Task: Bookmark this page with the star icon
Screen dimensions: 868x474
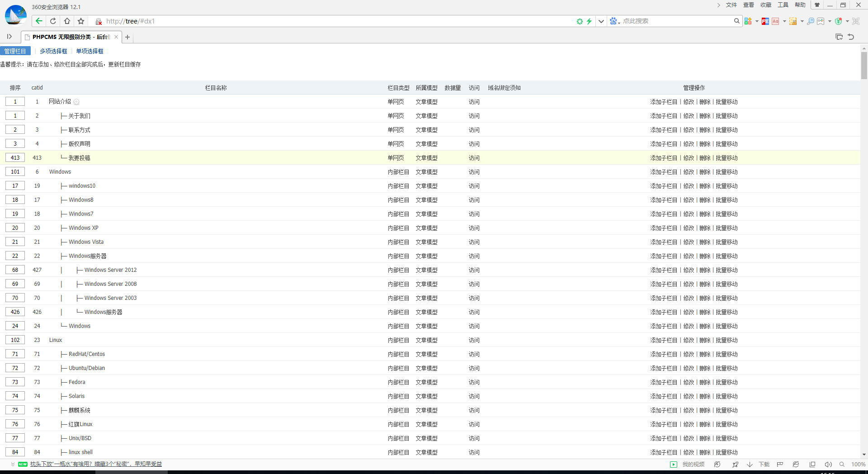Action: pos(81,21)
